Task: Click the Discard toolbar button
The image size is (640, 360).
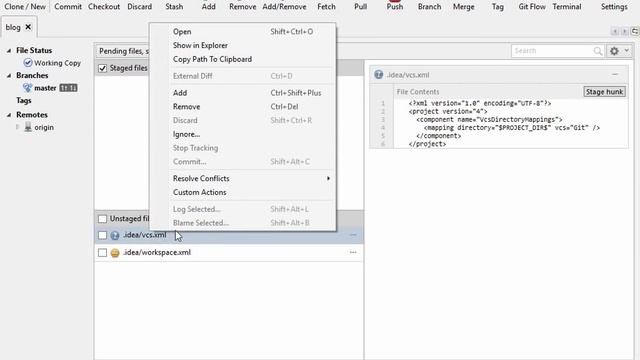Action: (140, 7)
